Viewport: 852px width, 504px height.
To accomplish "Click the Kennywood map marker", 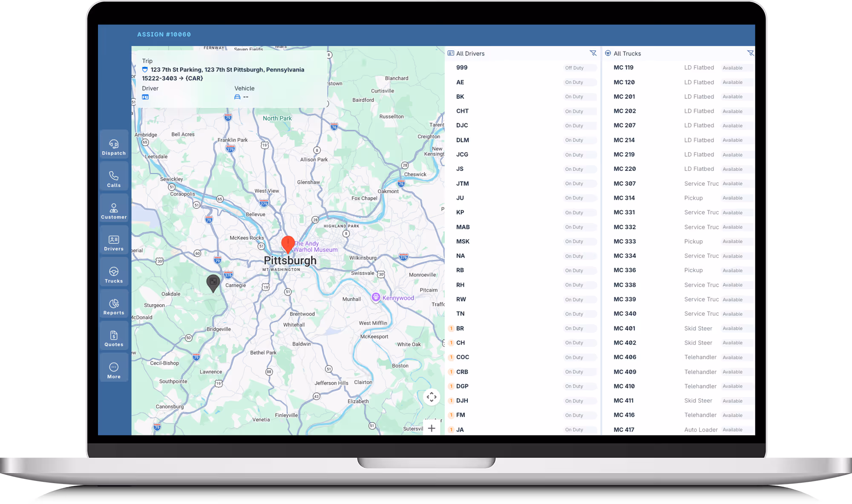I will 376,297.
